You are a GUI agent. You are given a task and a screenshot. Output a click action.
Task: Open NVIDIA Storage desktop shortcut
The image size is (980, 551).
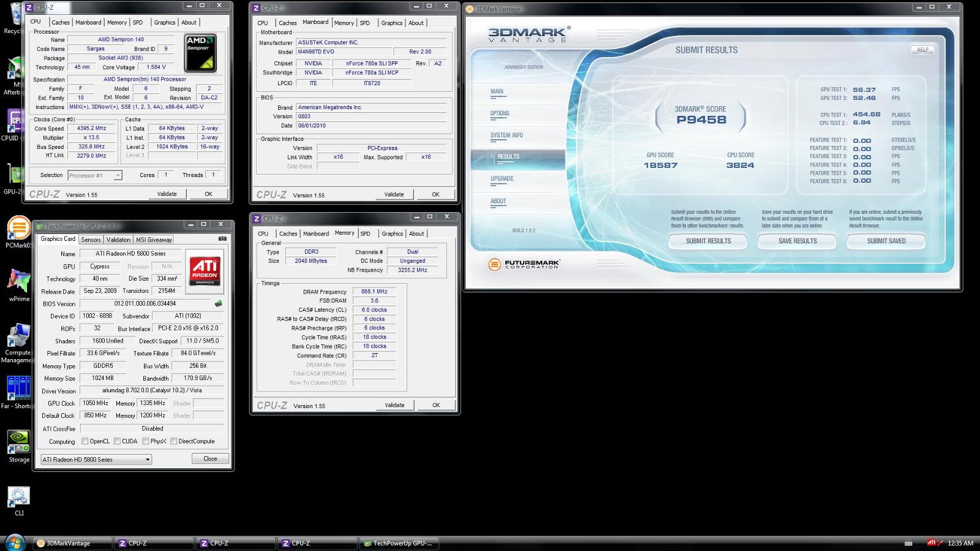click(x=19, y=446)
